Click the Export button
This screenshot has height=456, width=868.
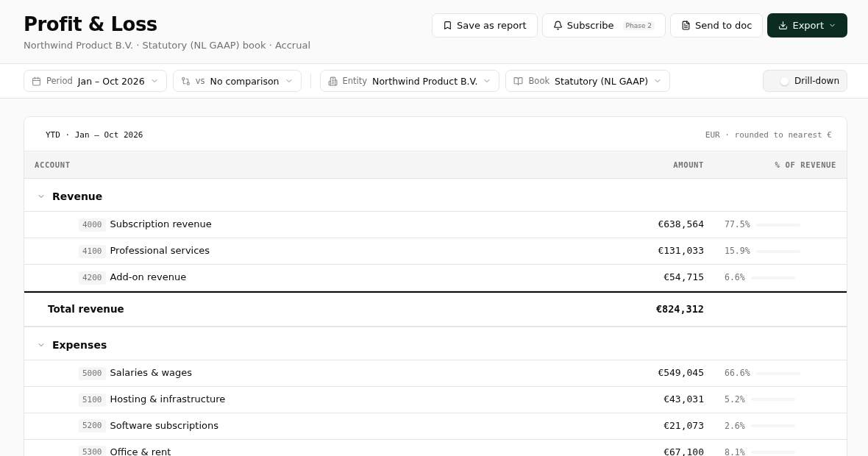pos(807,26)
